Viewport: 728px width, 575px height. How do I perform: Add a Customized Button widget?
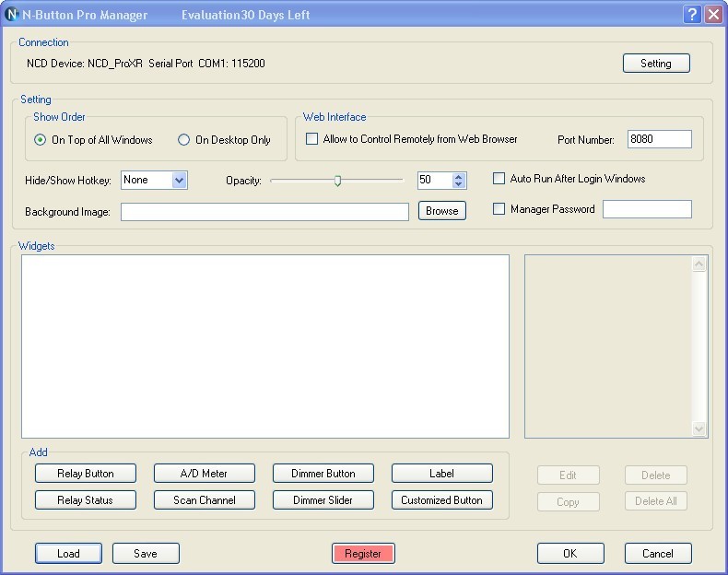(x=442, y=500)
